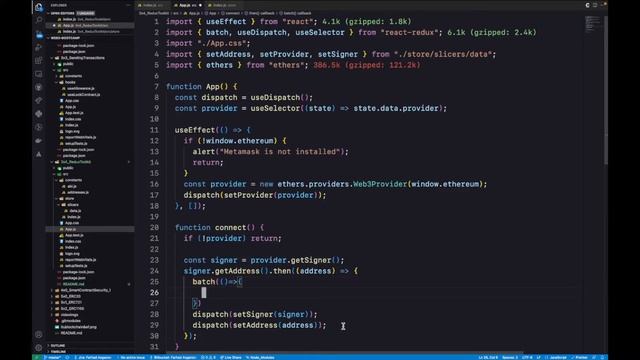
Task: Click 'src' segment in breadcrumb path
Action: click(176, 13)
